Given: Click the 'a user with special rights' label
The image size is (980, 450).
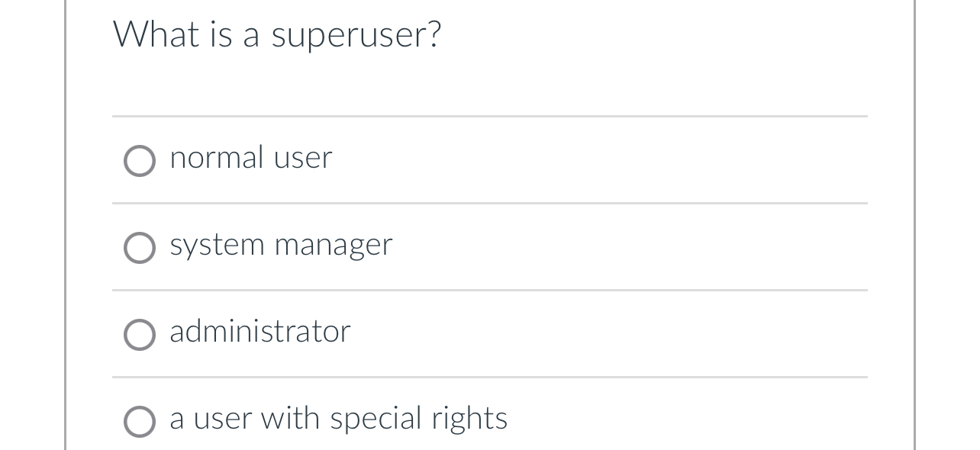Looking at the screenshot, I should (x=338, y=419).
